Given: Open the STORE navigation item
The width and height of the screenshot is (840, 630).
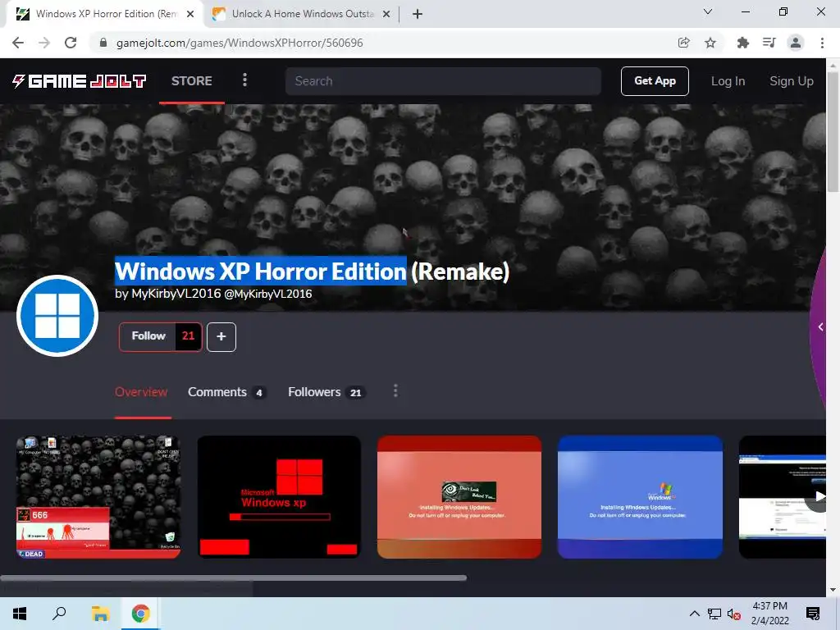Looking at the screenshot, I should (x=192, y=81).
